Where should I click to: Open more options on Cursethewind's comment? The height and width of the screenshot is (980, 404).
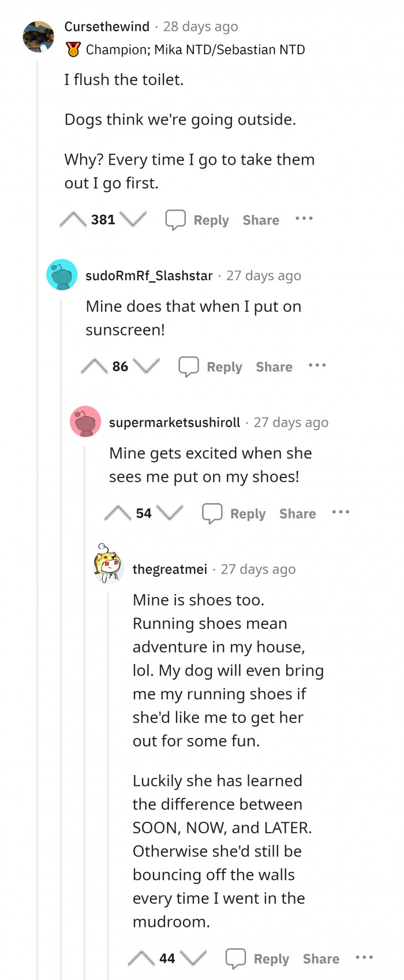[304, 219]
